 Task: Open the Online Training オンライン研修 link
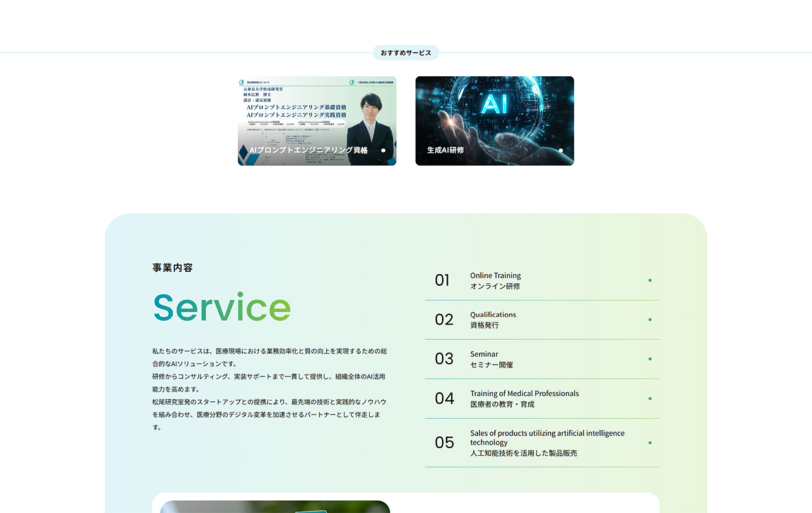click(x=495, y=281)
